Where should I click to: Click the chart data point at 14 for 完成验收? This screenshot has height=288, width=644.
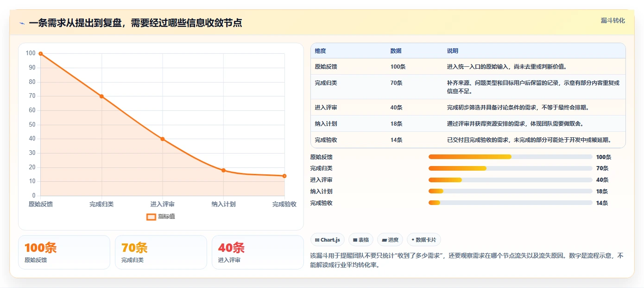pos(284,176)
